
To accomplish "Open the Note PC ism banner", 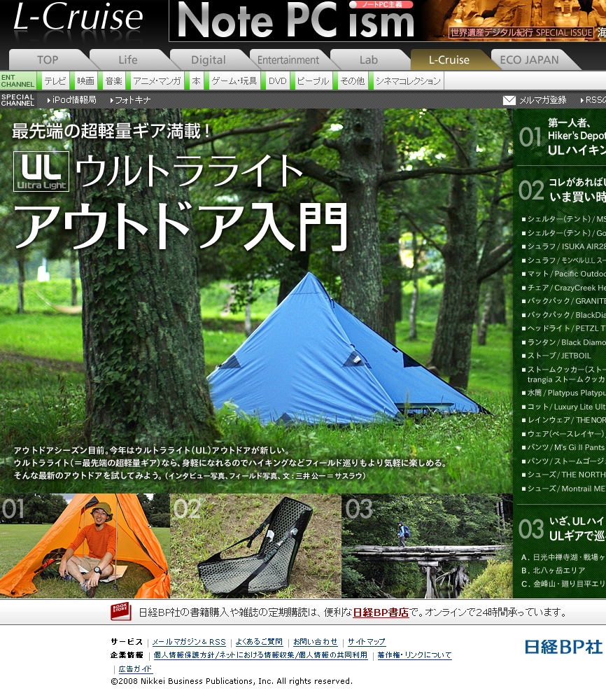I will (296, 20).
